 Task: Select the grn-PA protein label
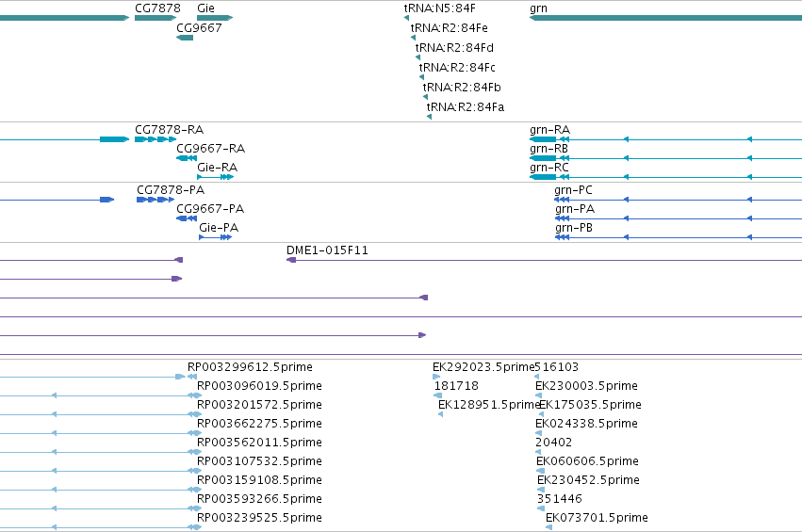coord(575,209)
